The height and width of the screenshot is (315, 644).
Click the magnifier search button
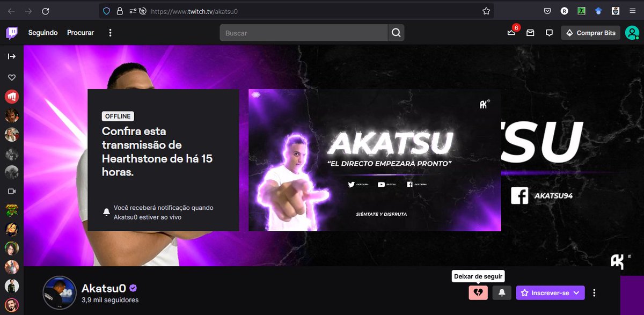pyautogui.click(x=396, y=33)
